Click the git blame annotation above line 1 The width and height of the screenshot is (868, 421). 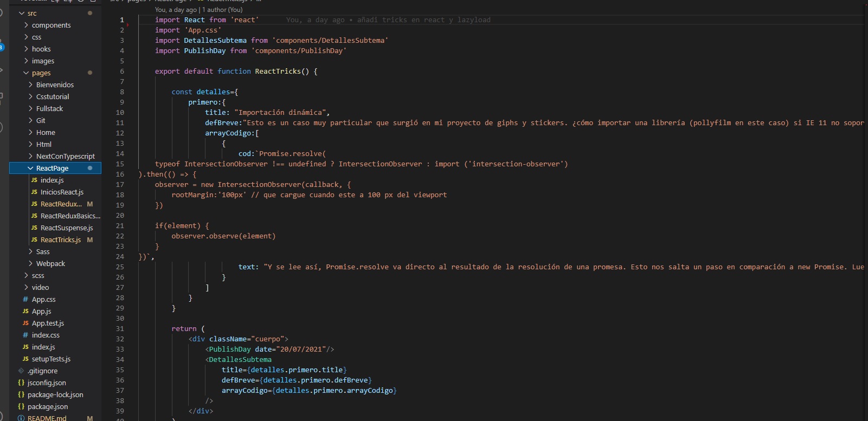pyautogui.click(x=198, y=10)
